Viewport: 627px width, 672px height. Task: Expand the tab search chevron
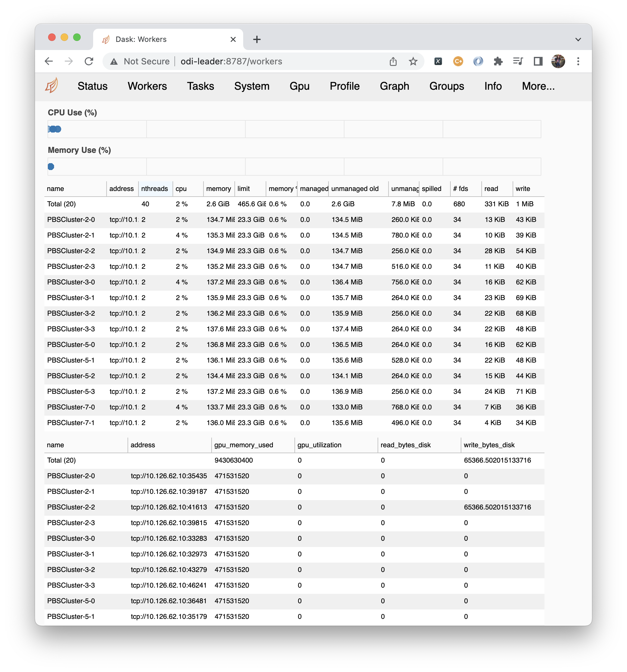pyautogui.click(x=578, y=39)
